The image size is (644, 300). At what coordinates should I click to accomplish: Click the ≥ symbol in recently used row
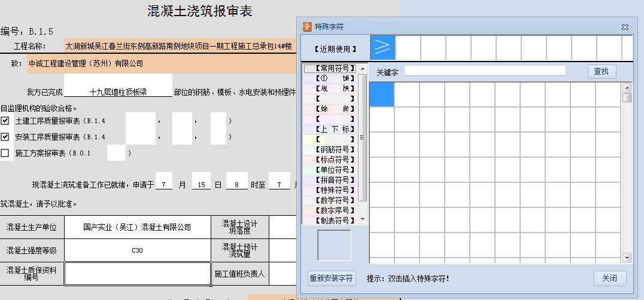pos(382,47)
